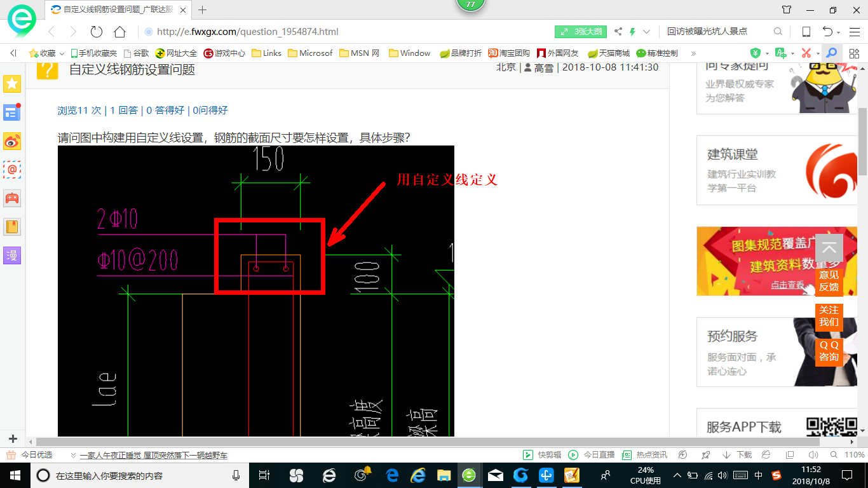Click the undo closed tab icon

827,32
